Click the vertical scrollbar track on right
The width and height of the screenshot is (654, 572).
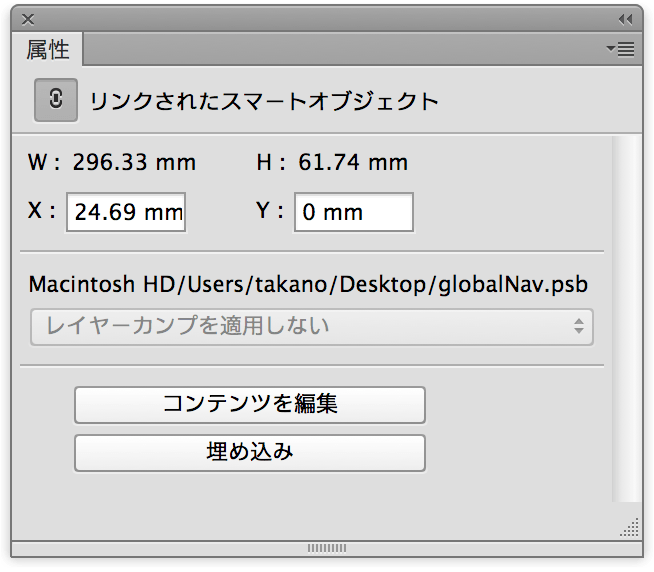(x=627, y=318)
